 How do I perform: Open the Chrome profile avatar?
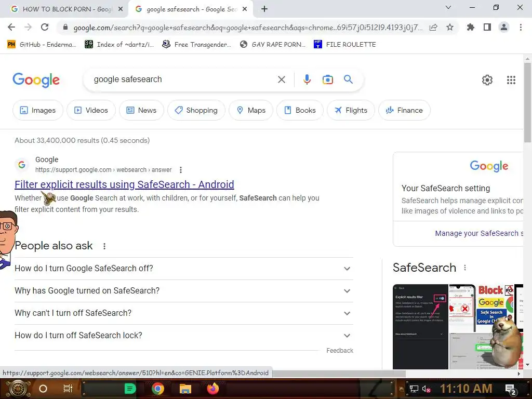coord(504,27)
